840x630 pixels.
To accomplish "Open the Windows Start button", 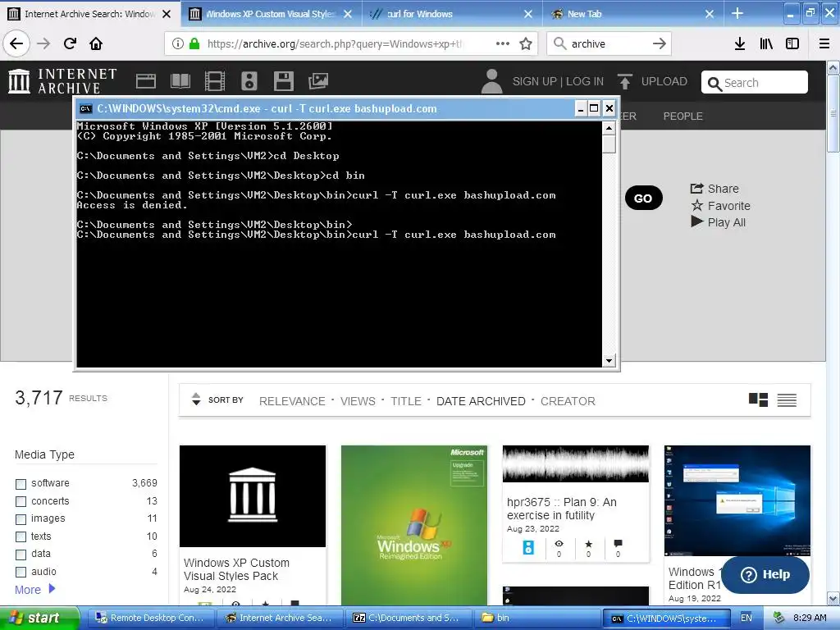I will point(39,618).
